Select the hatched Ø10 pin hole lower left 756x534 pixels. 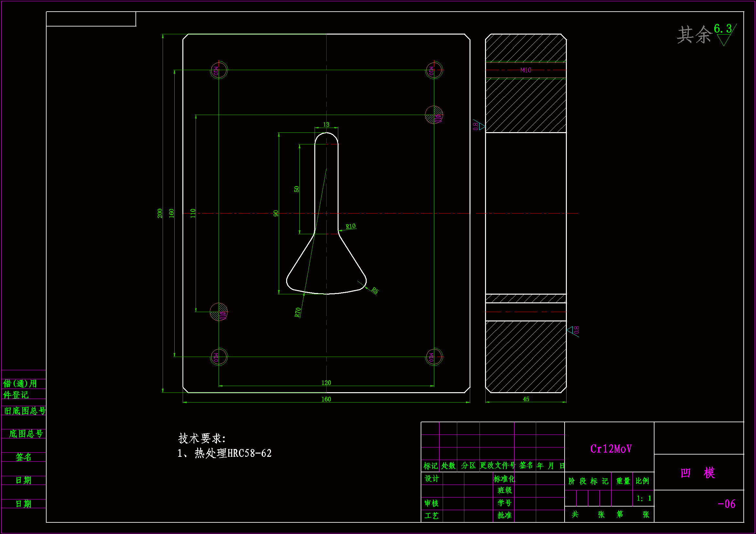(x=219, y=312)
